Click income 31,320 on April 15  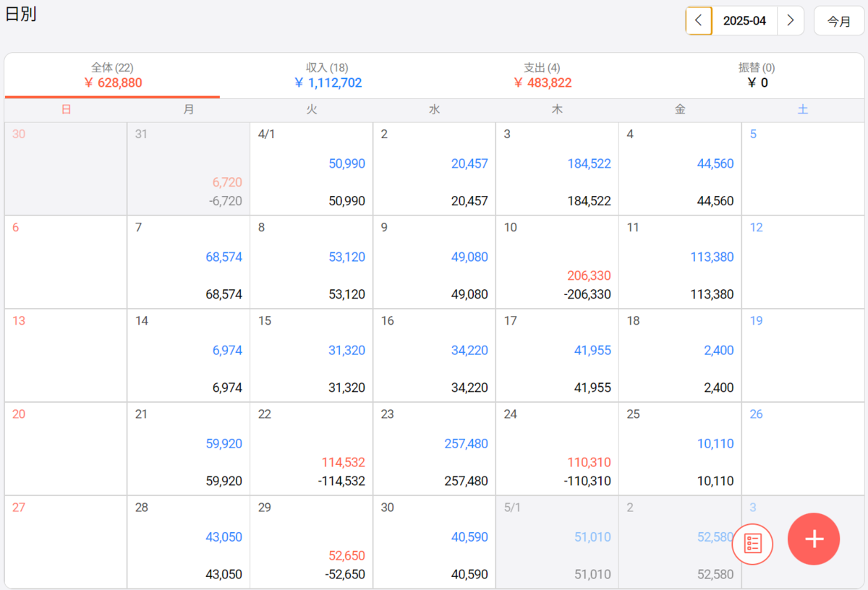pyautogui.click(x=346, y=350)
